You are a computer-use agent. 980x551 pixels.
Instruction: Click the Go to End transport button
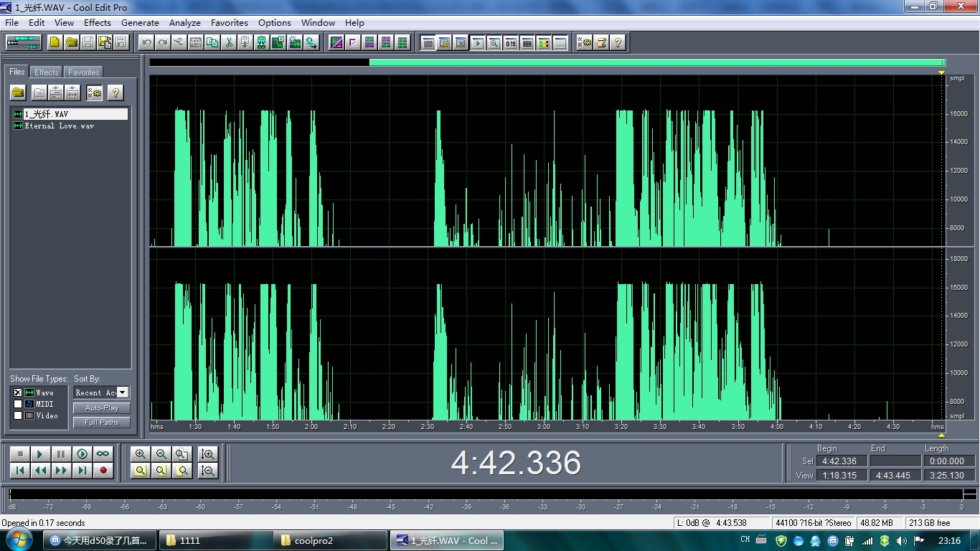coord(83,471)
